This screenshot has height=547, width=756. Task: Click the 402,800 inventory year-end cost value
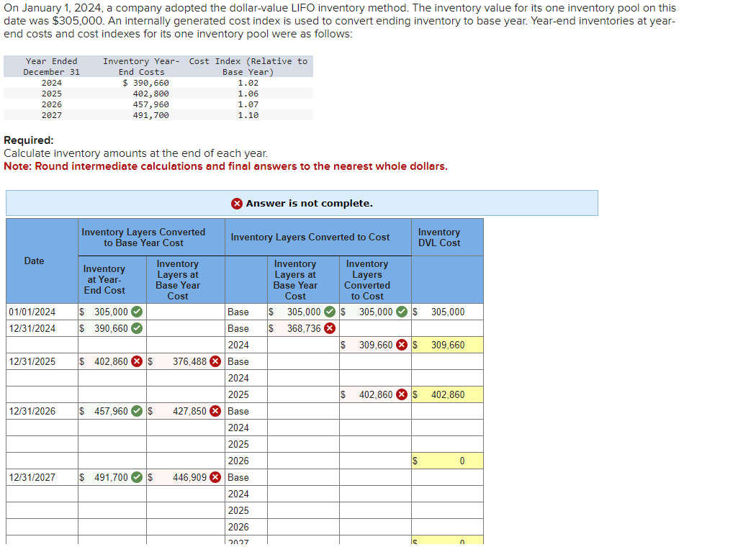[x=151, y=94]
